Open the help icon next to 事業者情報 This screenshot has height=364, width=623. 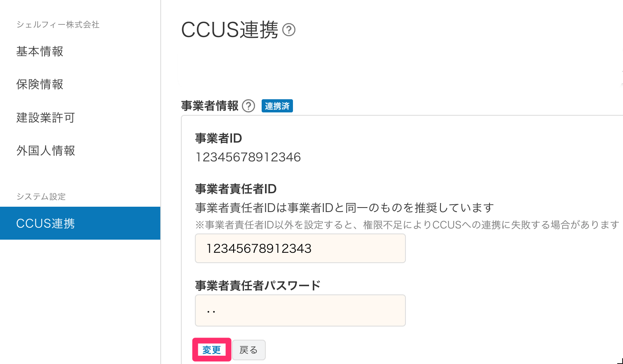pos(248,106)
